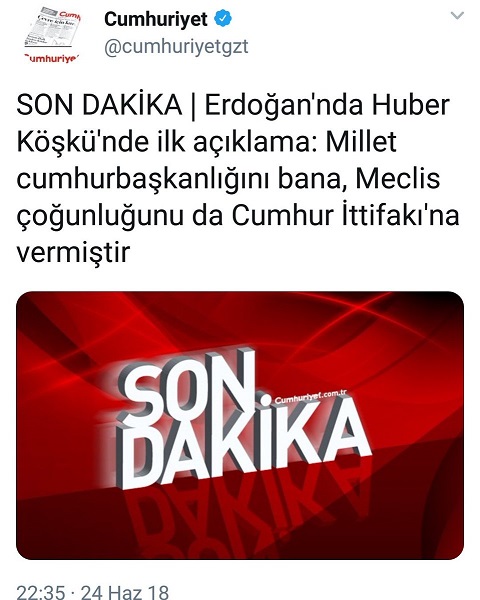
Task: Click the last word "vermiştir" in the tweet
Action: [73, 253]
